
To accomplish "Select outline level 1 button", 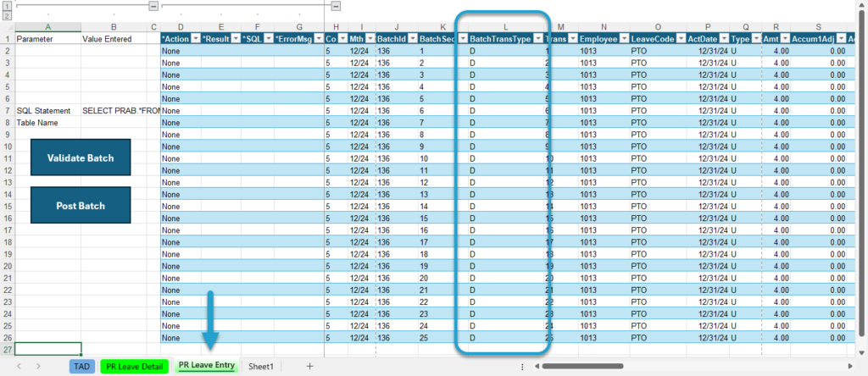I will pyautogui.click(x=7, y=6).
